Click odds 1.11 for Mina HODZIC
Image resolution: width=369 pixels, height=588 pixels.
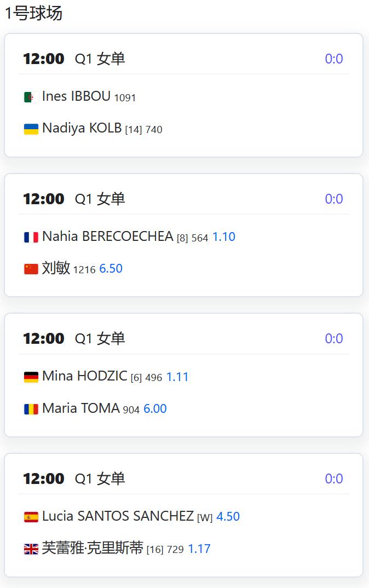(177, 377)
